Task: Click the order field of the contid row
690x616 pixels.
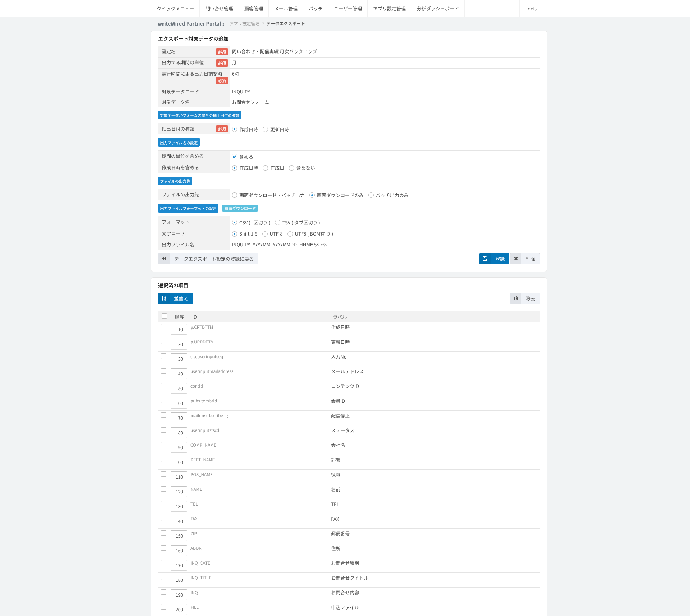Action: [x=179, y=388]
